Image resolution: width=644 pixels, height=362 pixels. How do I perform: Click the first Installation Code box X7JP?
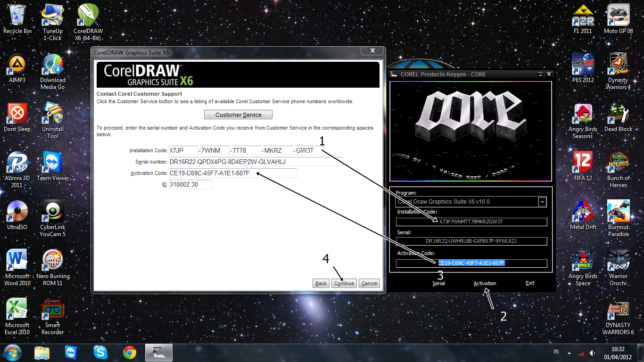[183, 150]
